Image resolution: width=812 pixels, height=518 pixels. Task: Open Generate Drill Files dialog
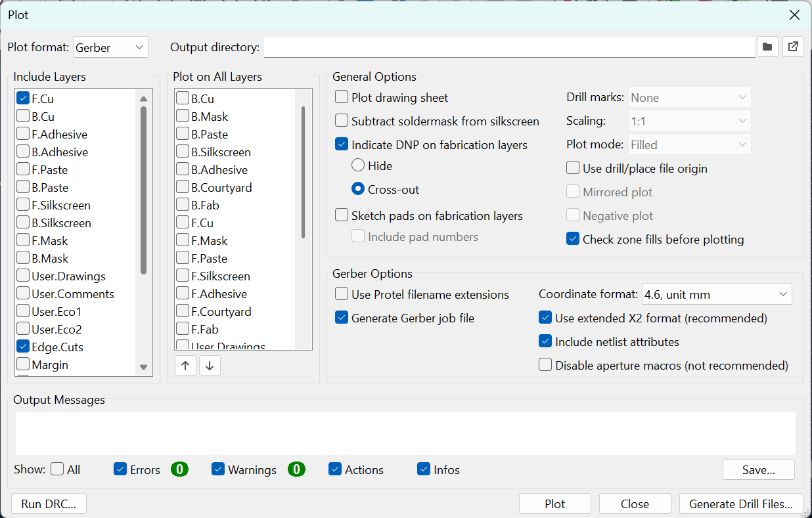741,504
